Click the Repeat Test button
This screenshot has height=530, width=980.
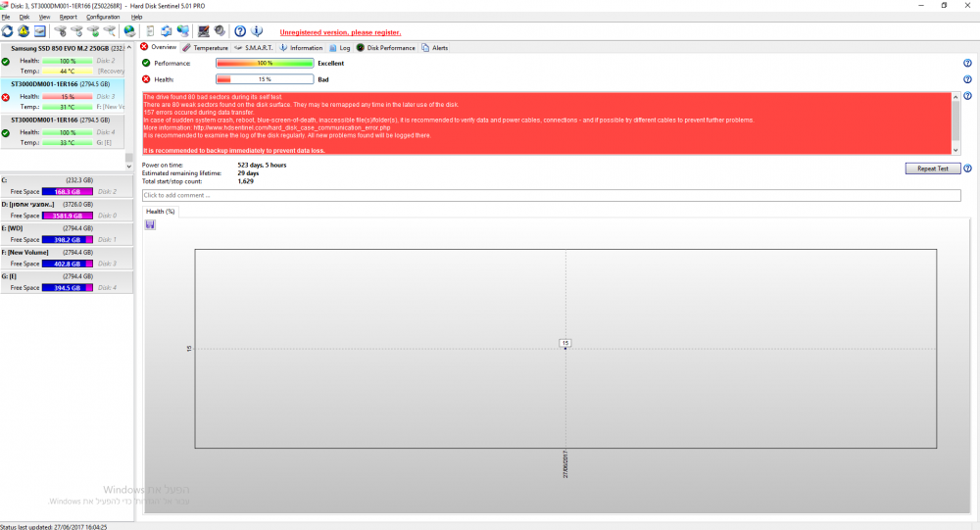pos(933,169)
